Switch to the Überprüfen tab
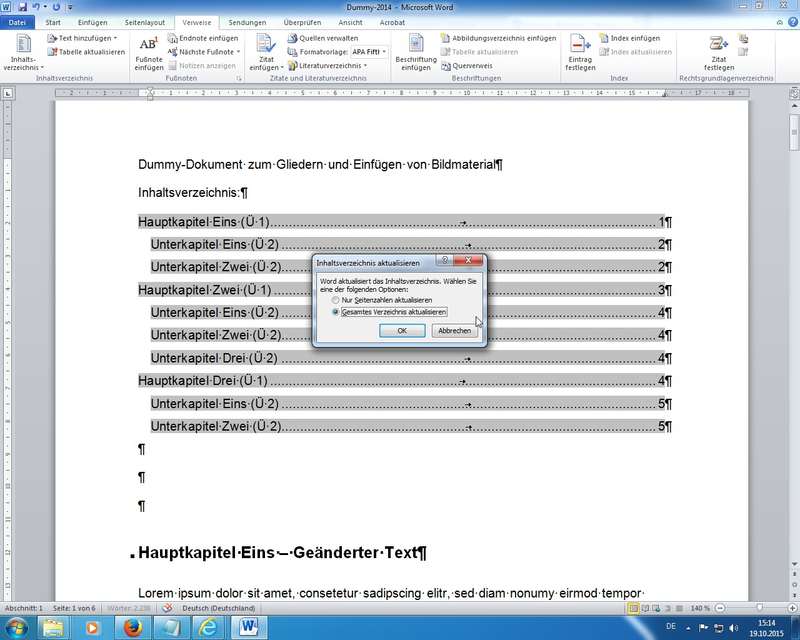This screenshot has height=640, width=800. coord(302,22)
